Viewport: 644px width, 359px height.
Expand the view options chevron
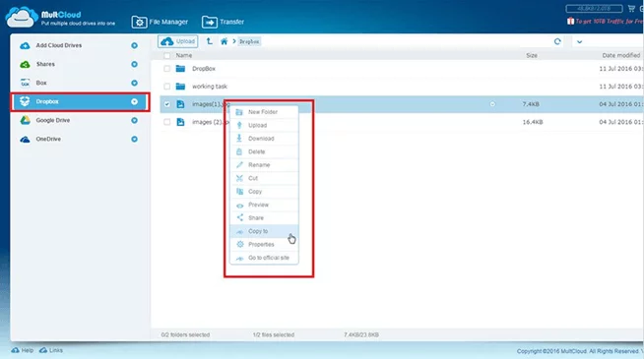579,42
